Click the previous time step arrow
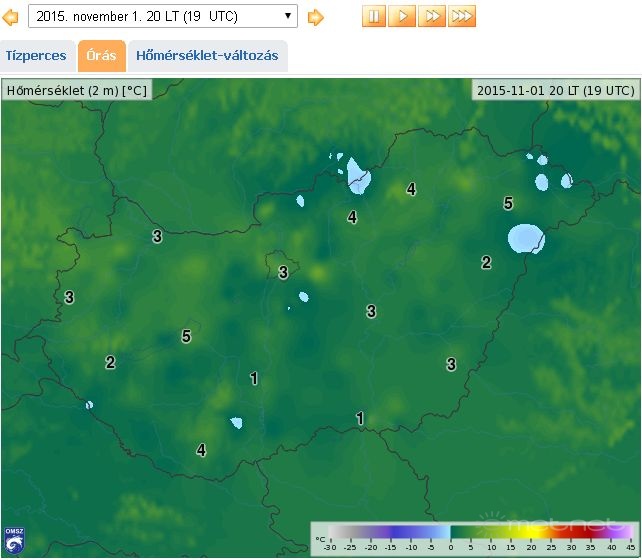 click(x=11, y=17)
